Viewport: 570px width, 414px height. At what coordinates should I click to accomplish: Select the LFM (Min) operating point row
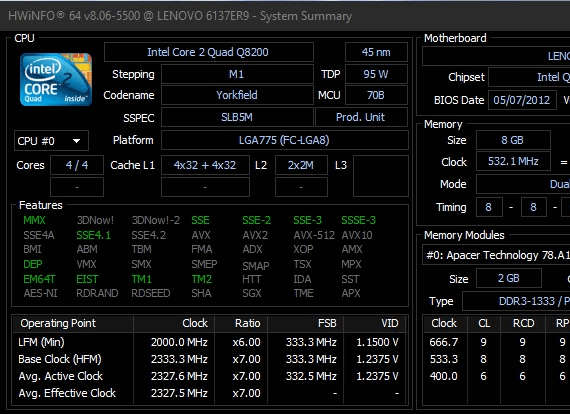[209, 342]
